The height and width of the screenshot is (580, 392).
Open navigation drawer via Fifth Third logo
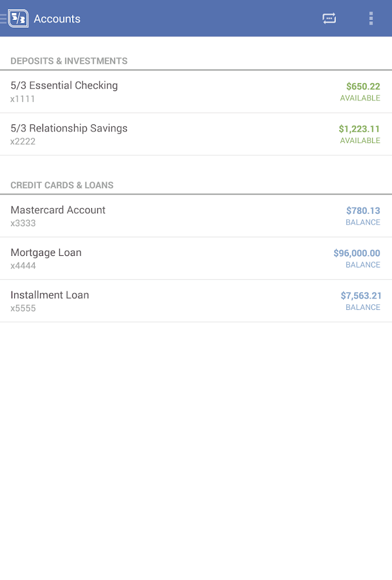pos(17,18)
